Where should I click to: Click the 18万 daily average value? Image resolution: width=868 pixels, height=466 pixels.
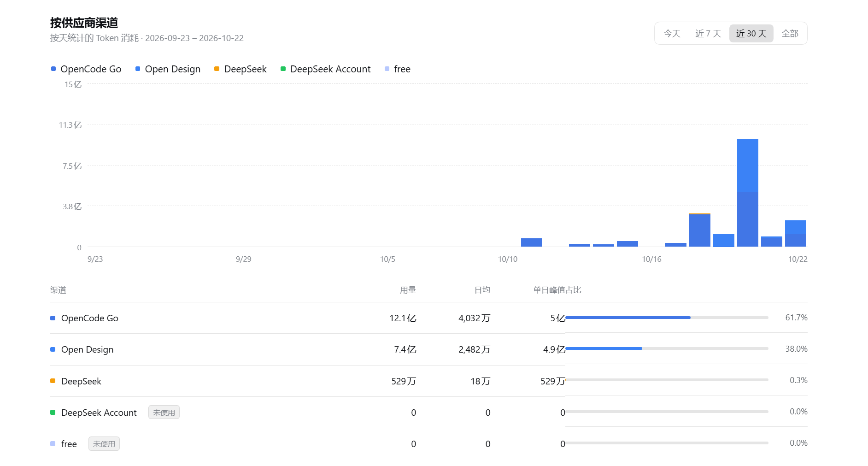(x=480, y=381)
